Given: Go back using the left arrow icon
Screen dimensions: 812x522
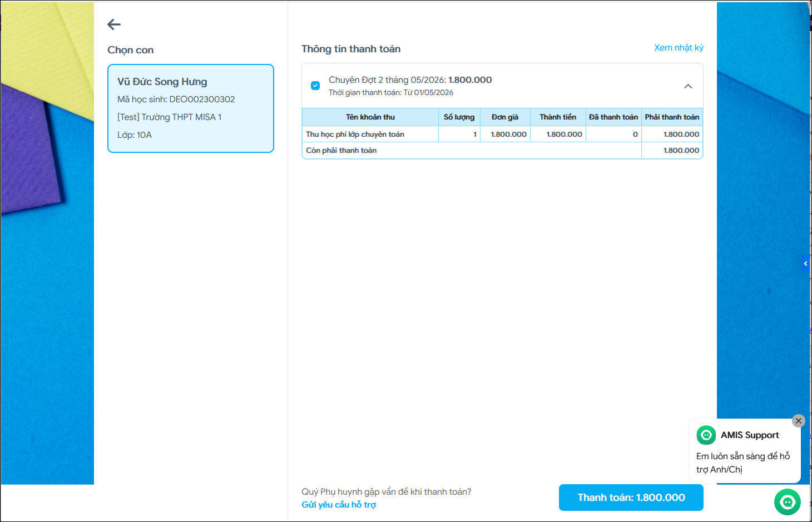Looking at the screenshot, I should point(114,24).
